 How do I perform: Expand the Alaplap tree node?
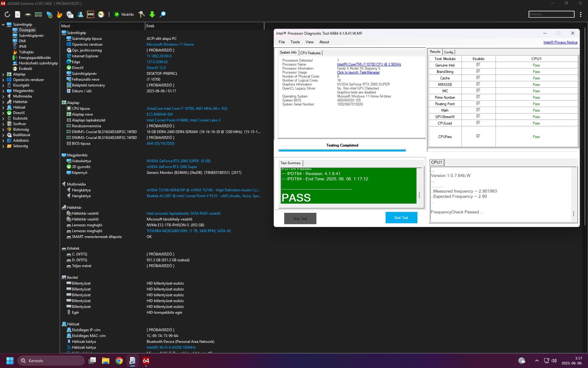pyautogui.click(x=3, y=74)
